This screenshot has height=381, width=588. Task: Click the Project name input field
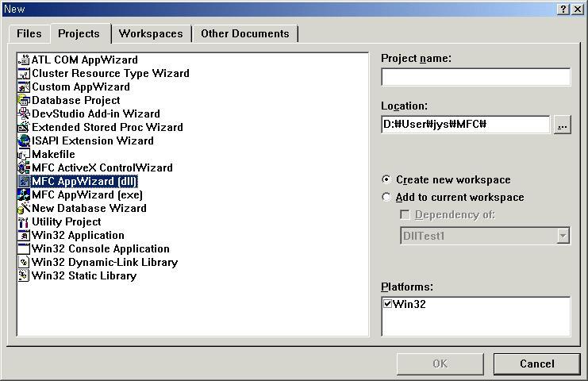[476, 77]
